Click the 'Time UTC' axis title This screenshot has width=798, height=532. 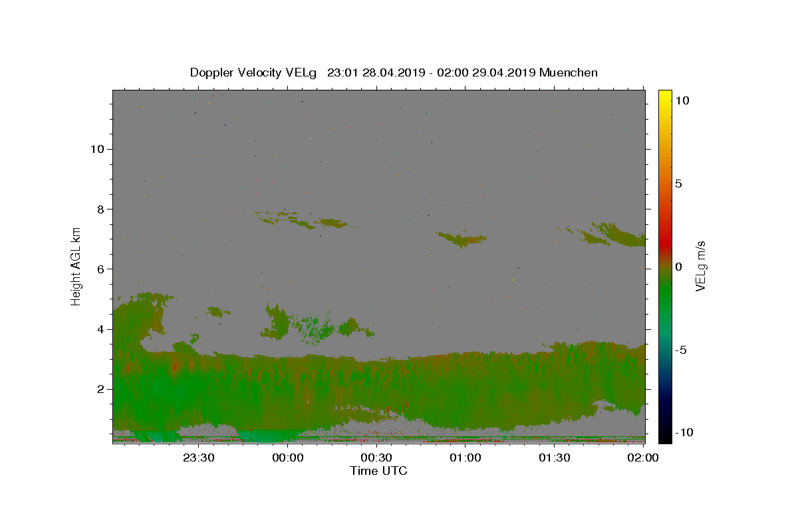(378, 471)
